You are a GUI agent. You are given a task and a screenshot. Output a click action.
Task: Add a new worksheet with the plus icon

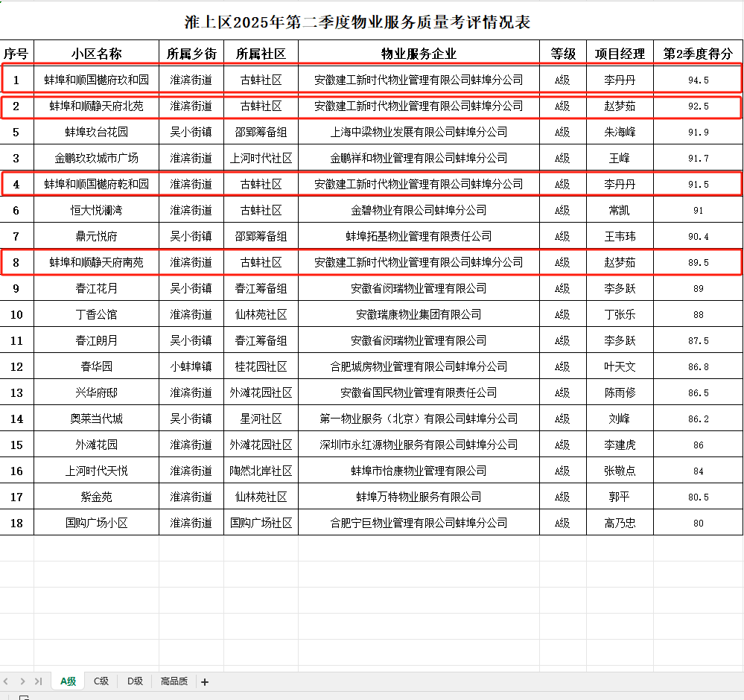[204, 681]
